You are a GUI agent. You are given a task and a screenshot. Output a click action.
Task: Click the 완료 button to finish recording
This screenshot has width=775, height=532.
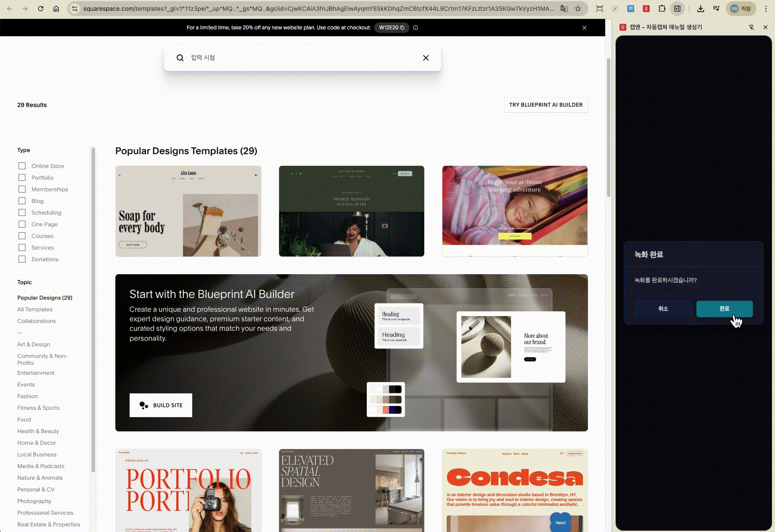point(724,309)
